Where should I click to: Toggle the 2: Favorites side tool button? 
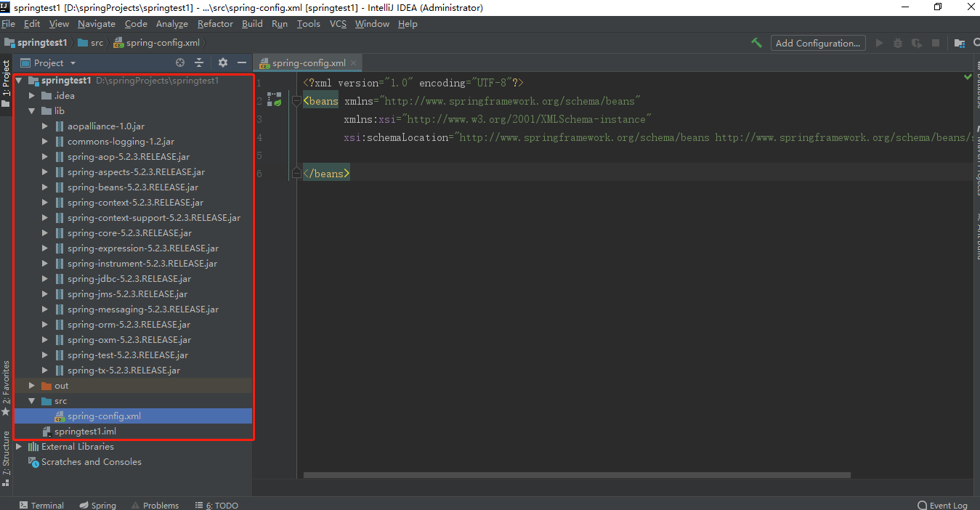click(x=6, y=387)
